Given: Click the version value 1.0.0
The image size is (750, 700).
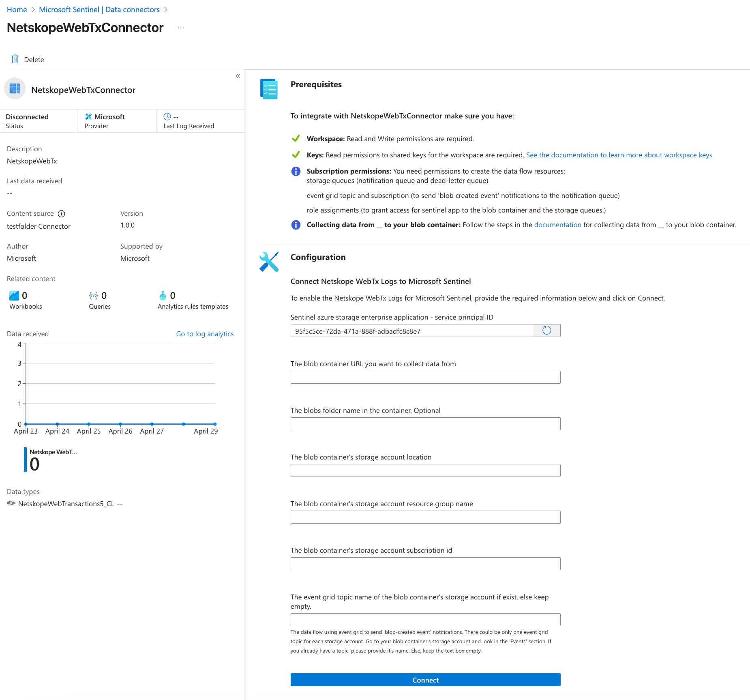Looking at the screenshot, I should pos(127,225).
